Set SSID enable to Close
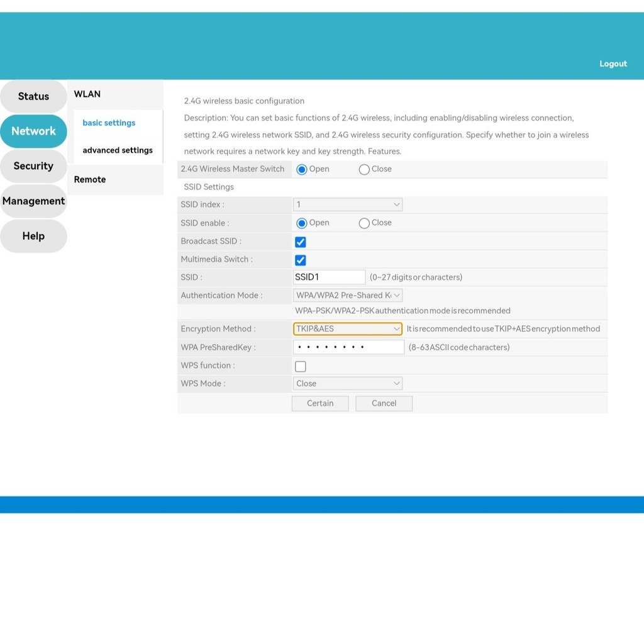The width and height of the screenshot is (644, 644). click(364, 223)
